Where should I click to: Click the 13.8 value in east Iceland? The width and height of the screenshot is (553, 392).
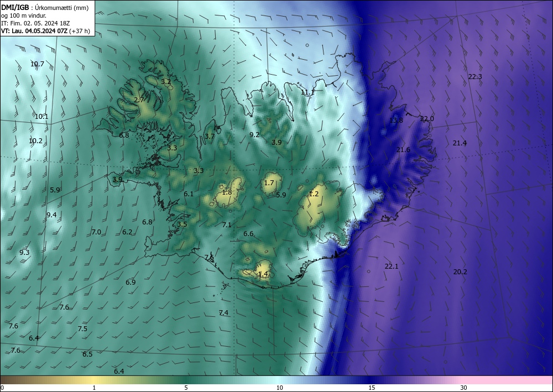click(x=396, y=121)
